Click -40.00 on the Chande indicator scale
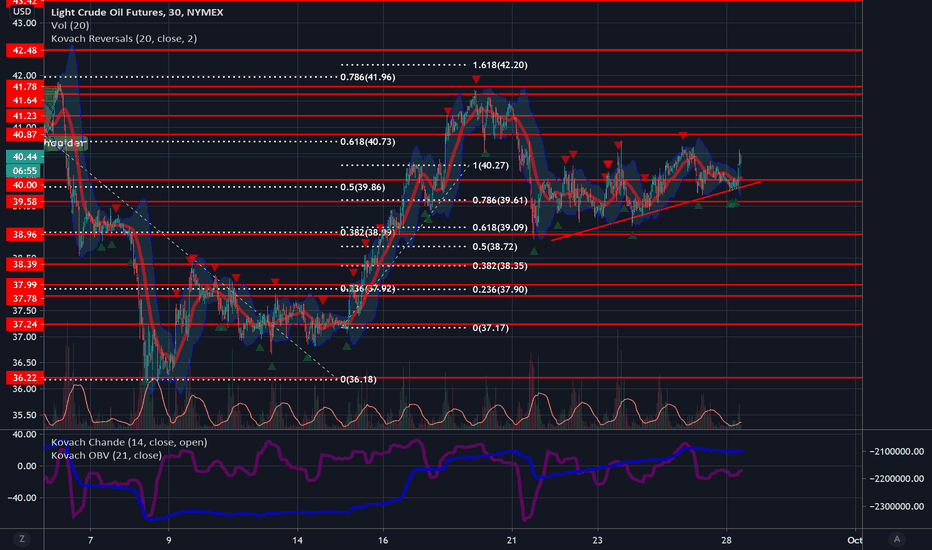 (22, 498)
